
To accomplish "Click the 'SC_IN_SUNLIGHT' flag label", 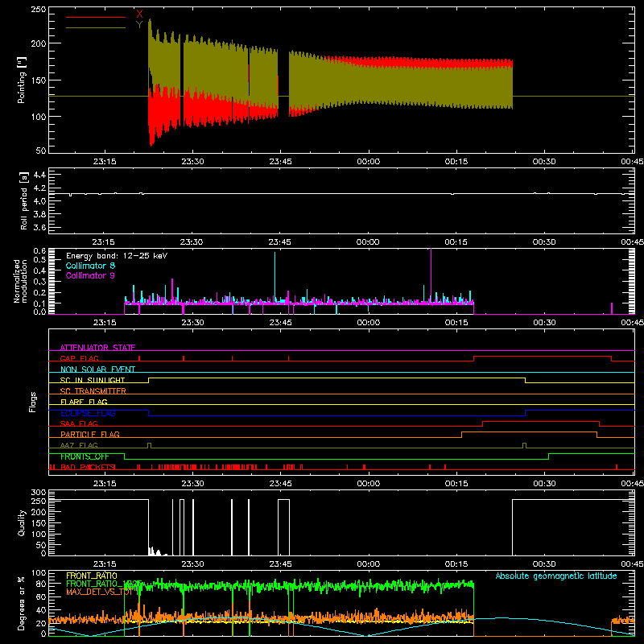I will 93,380.
